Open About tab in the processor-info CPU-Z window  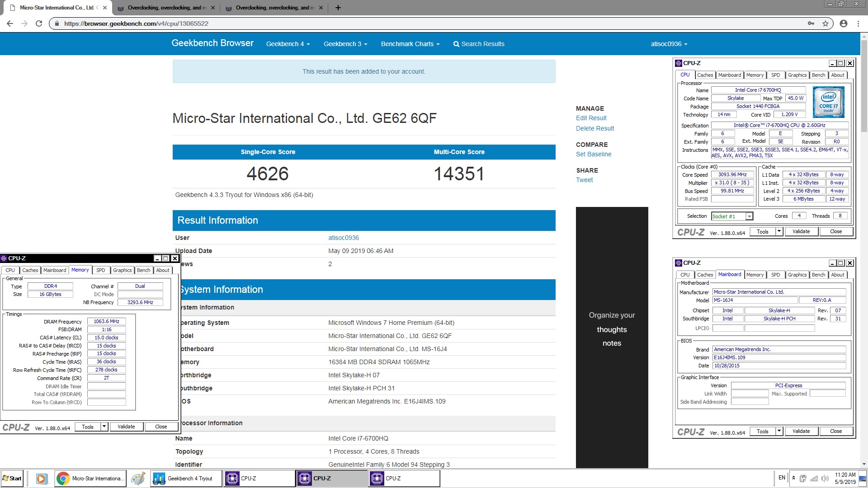tap(837, 75)
